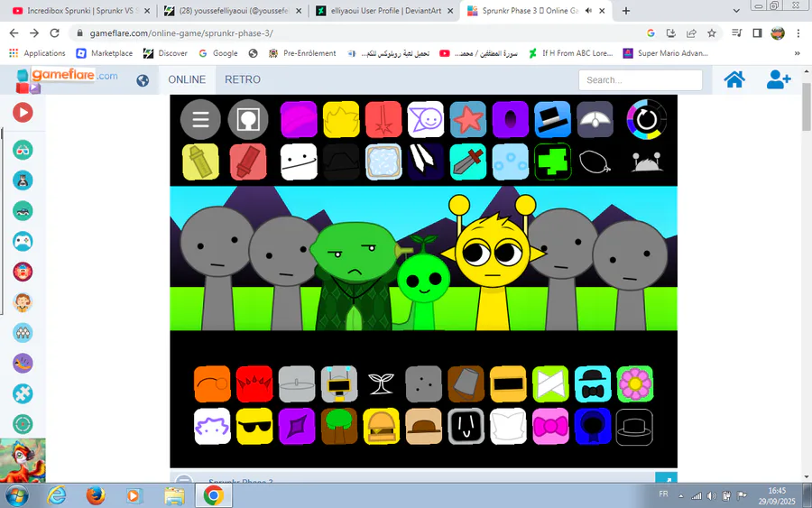Select the white smiley speech icon

click(426, 120)
